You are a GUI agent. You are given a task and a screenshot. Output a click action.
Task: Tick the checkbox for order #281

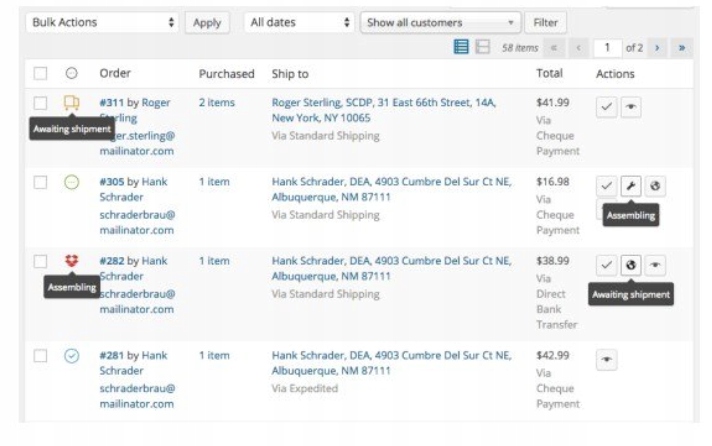pos(40,355)
